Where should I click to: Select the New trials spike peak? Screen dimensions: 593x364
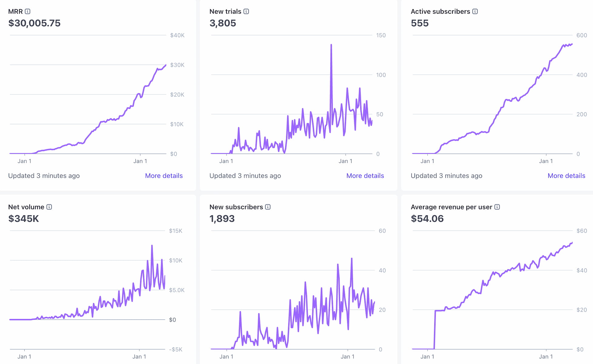click(331, 45)
